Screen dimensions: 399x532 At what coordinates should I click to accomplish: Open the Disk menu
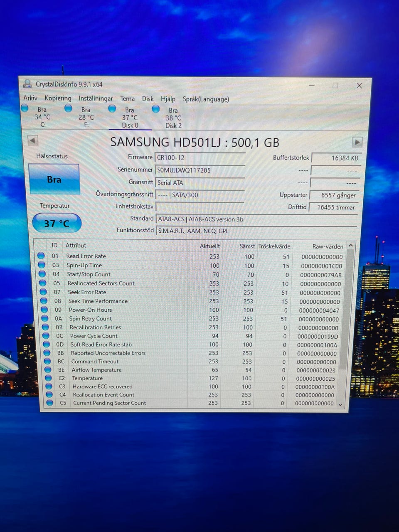(x=148, y=99)
